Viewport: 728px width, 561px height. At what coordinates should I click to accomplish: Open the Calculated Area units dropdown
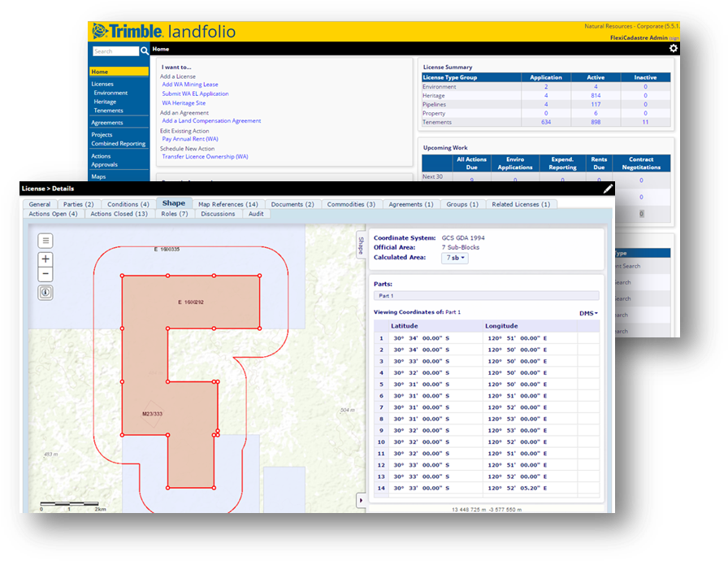pos(455,258)
